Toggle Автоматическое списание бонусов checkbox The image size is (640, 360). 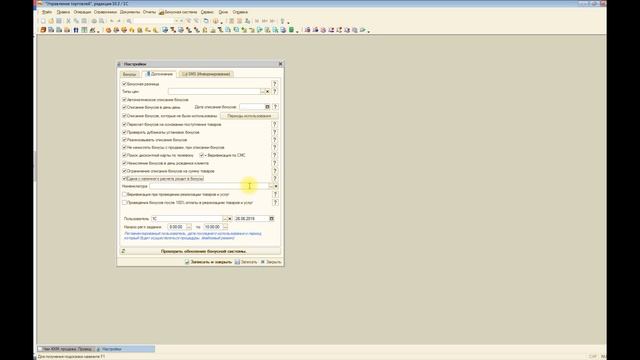(x=124, y=100)
